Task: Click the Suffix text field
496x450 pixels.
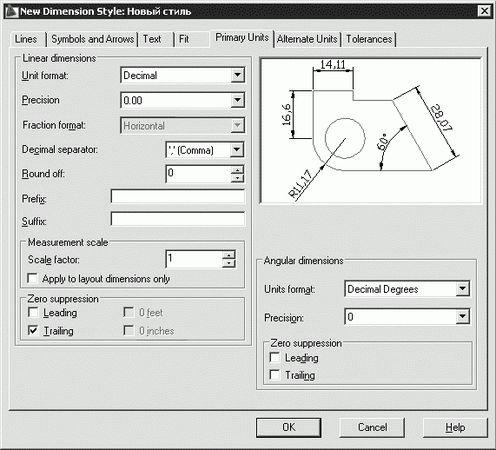Action: click(178, 219)
